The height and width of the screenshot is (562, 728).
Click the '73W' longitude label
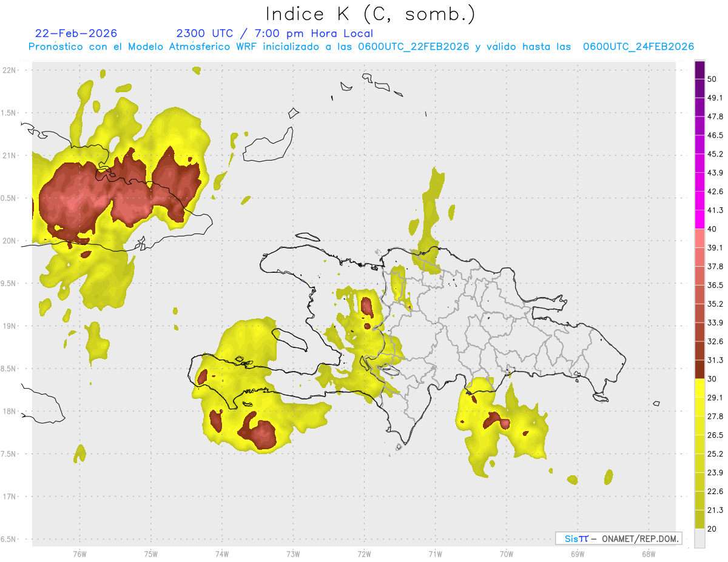pos(293,554)
